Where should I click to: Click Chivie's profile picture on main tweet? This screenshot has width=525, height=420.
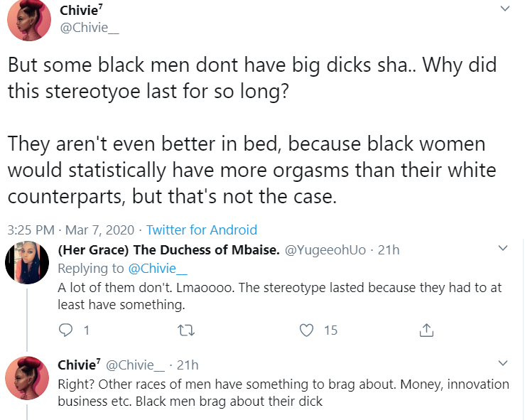point(28,20)
